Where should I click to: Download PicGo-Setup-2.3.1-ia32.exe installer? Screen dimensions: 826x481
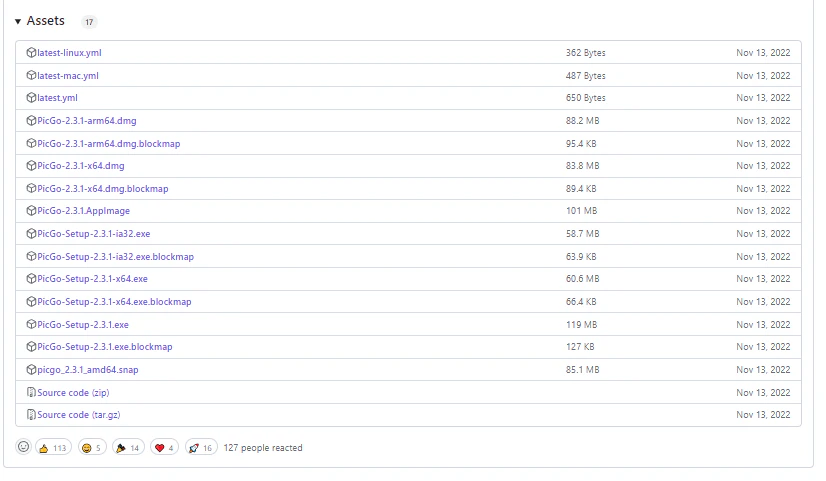point(94,233)
